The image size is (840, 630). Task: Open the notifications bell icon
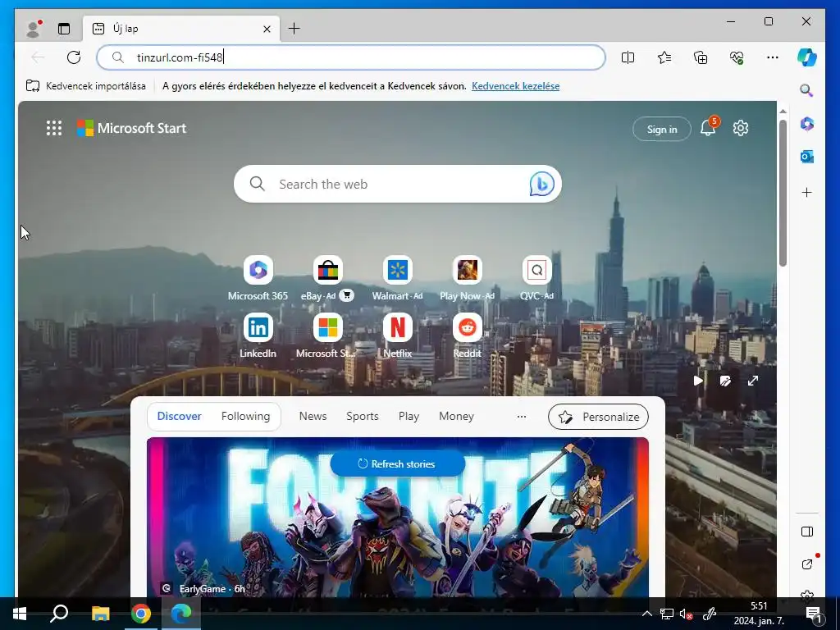(x=708, y=128)
